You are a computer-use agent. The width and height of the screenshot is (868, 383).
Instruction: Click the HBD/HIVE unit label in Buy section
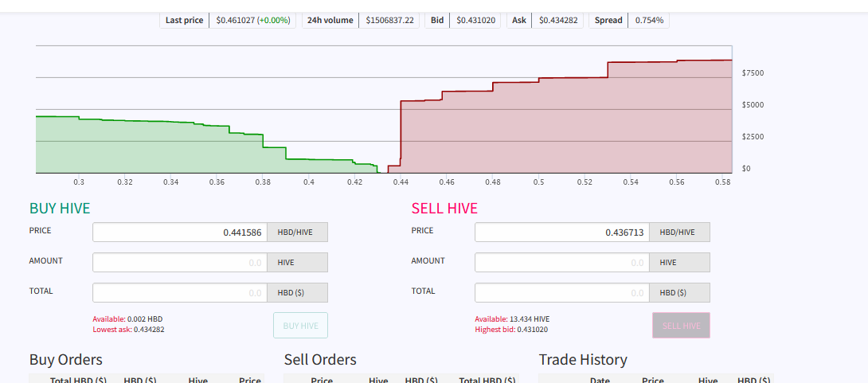click(x=297, y=233)
